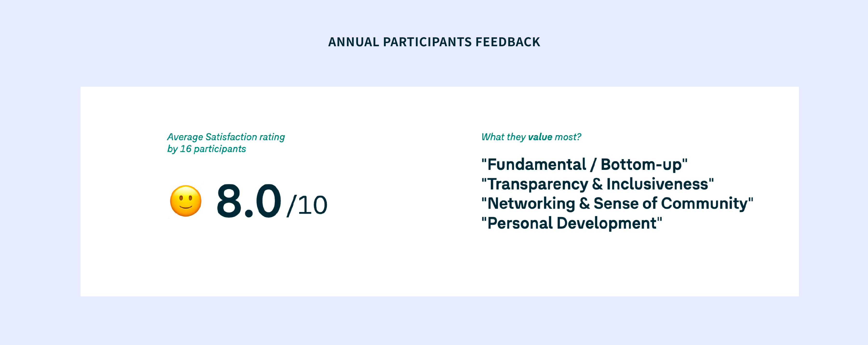868x345 pixels.
Task: Click the word "FEEDBACK" in the title
Action: point(508,42)
